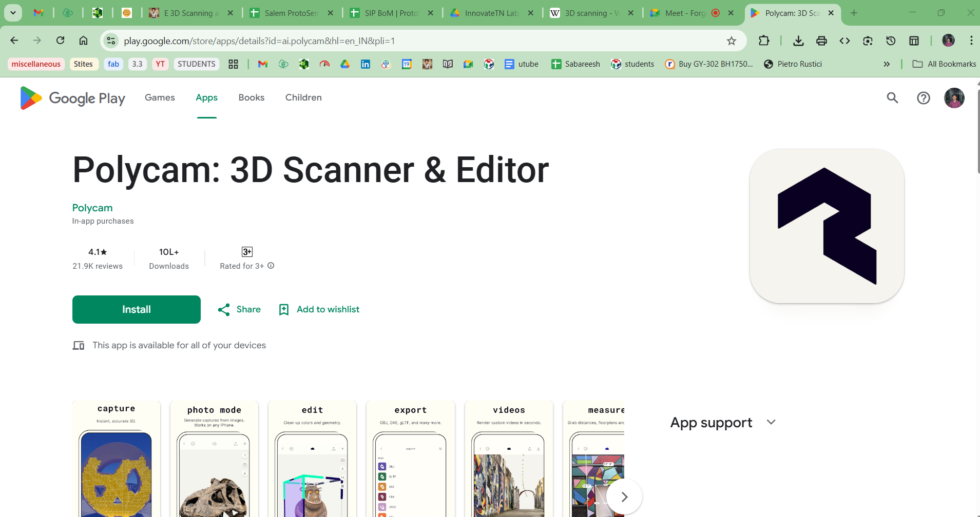Viewport: 980px width, 517px height.
Task: Toggle the side panel icon
Action: (914, 41)
